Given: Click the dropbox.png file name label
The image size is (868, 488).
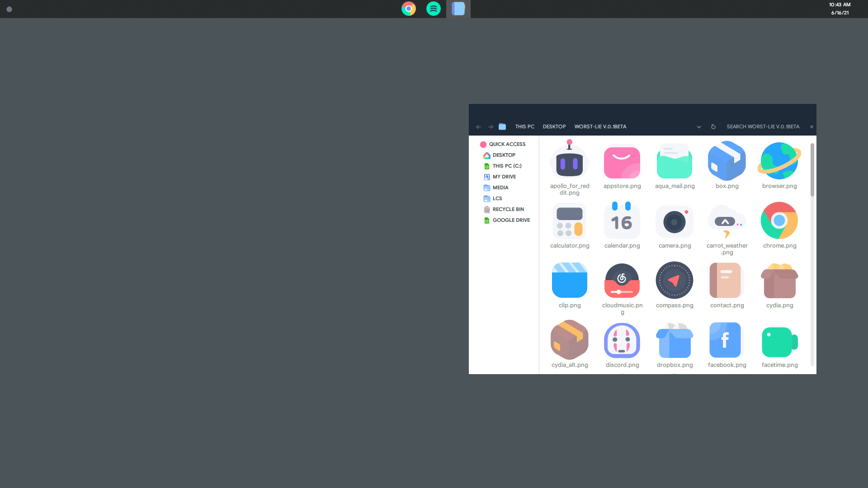Looking at the screenshot, I should point(675,365).
